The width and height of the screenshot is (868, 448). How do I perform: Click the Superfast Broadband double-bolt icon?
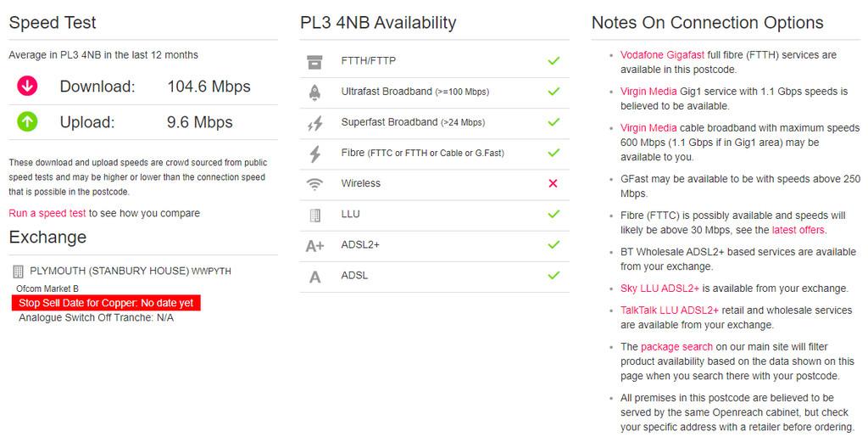pyautogui.click(x=315, y=123)
